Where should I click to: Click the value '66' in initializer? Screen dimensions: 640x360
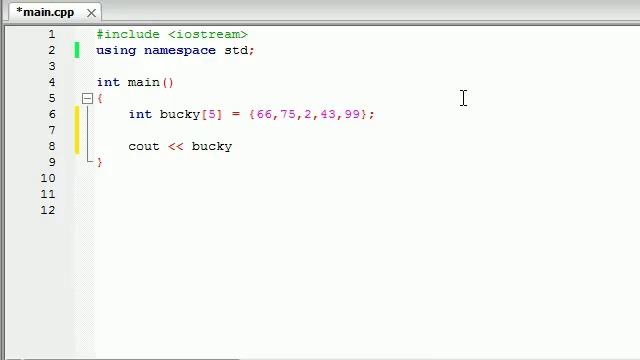point(264,114)
